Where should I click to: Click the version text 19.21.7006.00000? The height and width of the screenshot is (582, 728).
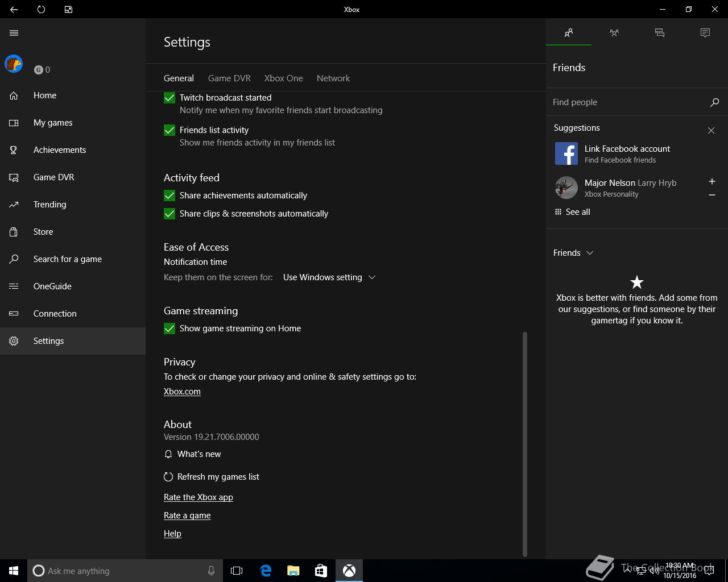[226, 437]
